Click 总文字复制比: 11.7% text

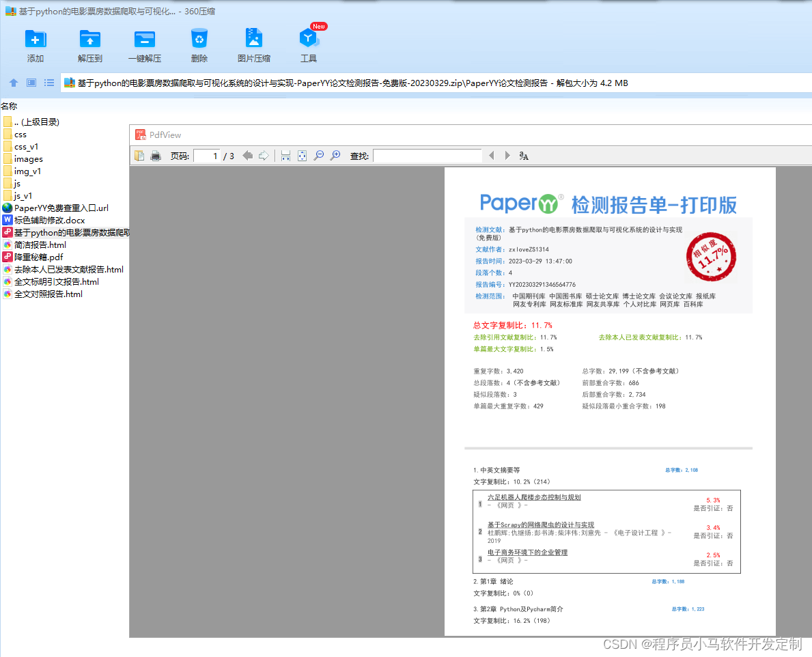click(513, 325)
